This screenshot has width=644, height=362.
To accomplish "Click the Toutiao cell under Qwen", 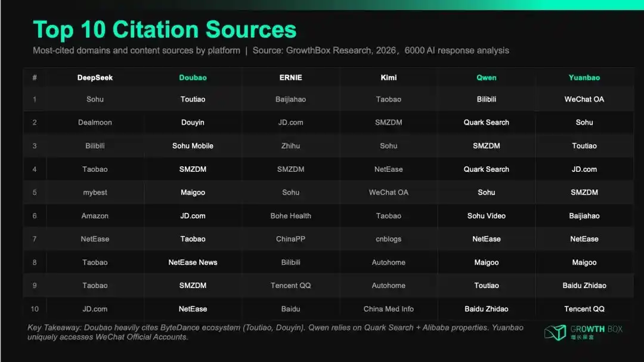I will (487, 286).
